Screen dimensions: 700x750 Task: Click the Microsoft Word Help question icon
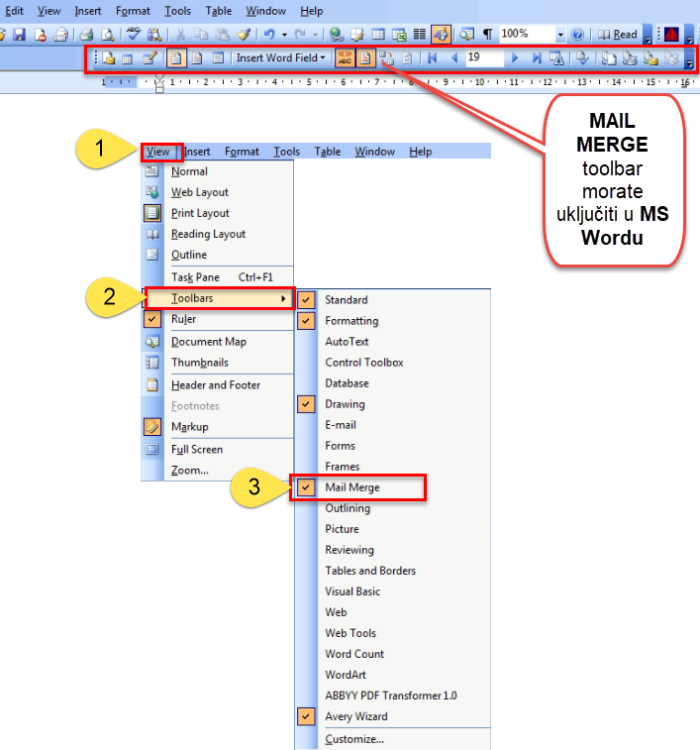pyautogui.click(x=577, y=35)
